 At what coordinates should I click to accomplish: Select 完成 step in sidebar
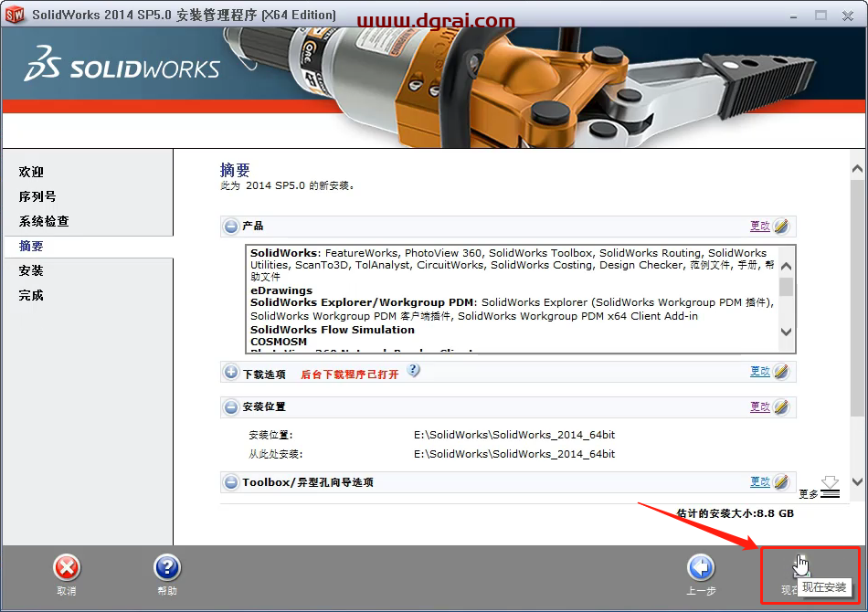[x=31, y=295]
